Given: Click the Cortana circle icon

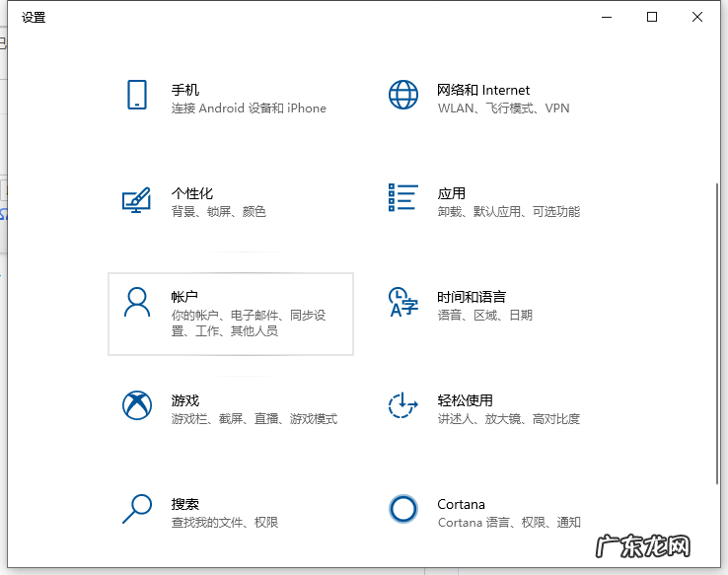Looking at the screenshot, I should coord(403,509).
